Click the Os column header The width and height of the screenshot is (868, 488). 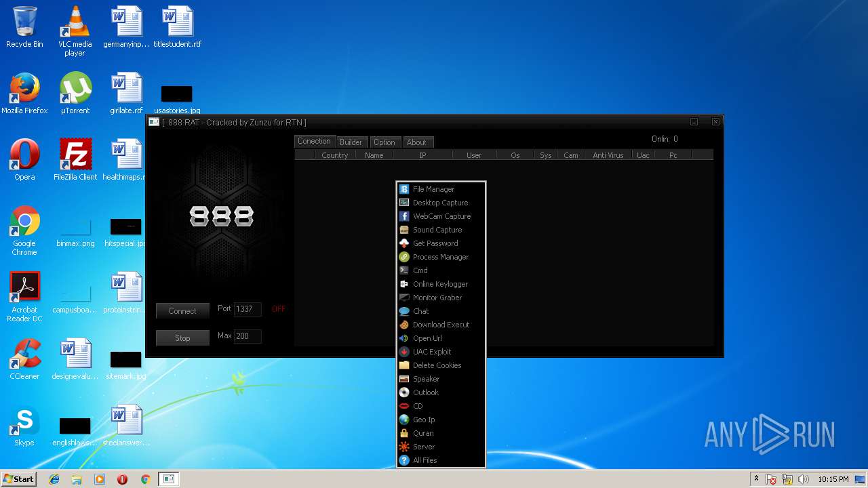[515, 155]
